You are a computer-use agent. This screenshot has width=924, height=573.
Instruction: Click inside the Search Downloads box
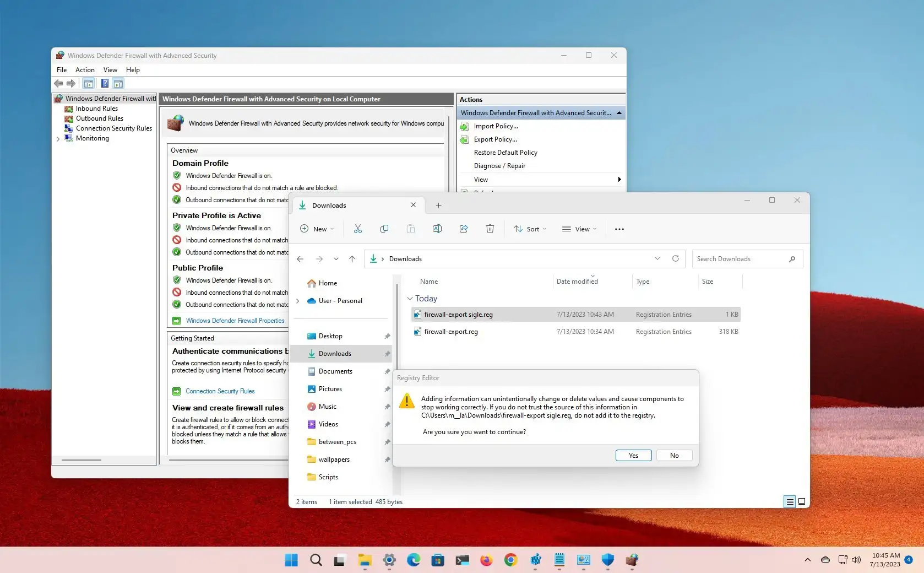[738, 258]
